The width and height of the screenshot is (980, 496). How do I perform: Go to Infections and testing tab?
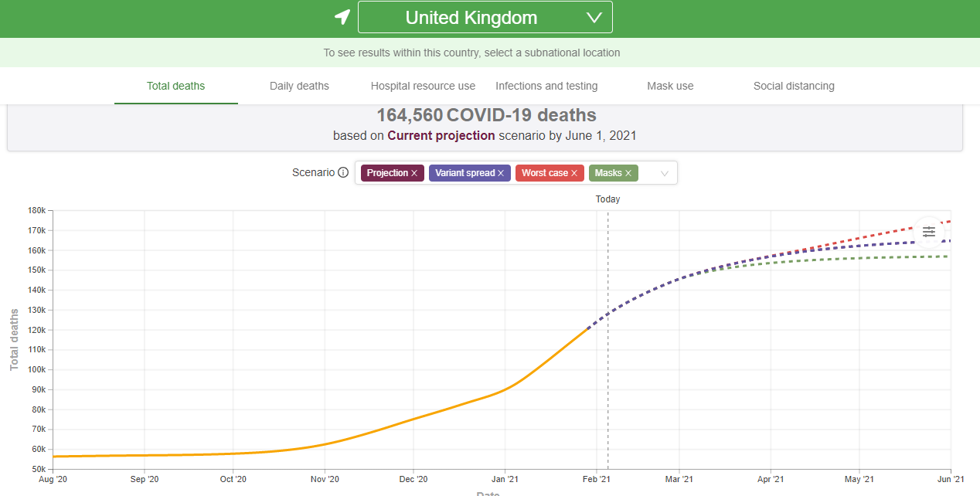tap(546, 86)
